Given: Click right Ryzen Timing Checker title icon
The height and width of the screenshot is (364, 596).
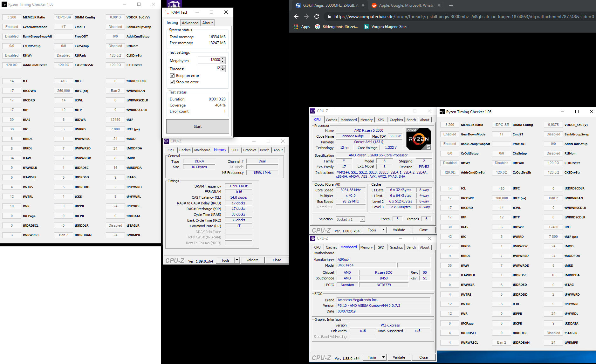Looking at the screenshot, I should pyautogui.click(x=442, y=112).
